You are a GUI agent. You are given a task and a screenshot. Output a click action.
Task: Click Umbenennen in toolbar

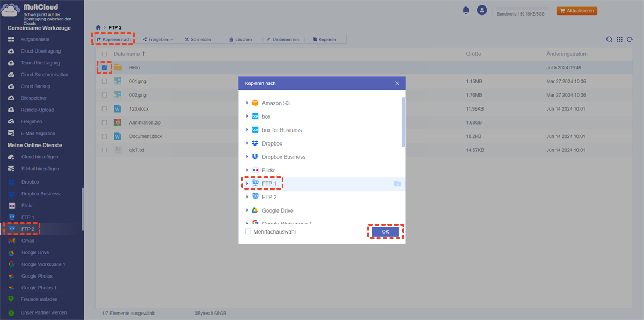[282, 39]
